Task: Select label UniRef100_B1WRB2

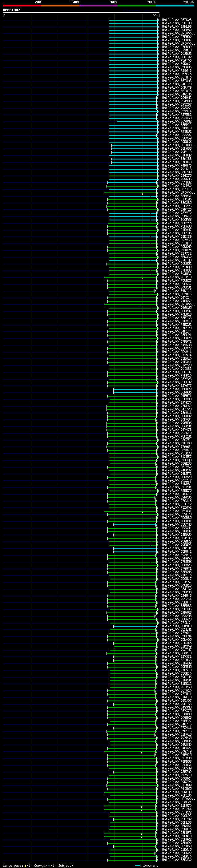Action: pyautogui.click(x=177, y=484)
